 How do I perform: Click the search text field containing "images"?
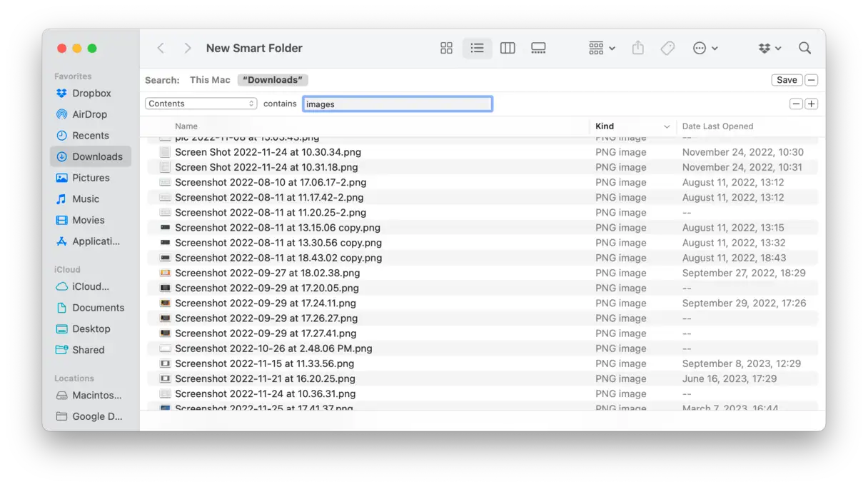point(397,104)
